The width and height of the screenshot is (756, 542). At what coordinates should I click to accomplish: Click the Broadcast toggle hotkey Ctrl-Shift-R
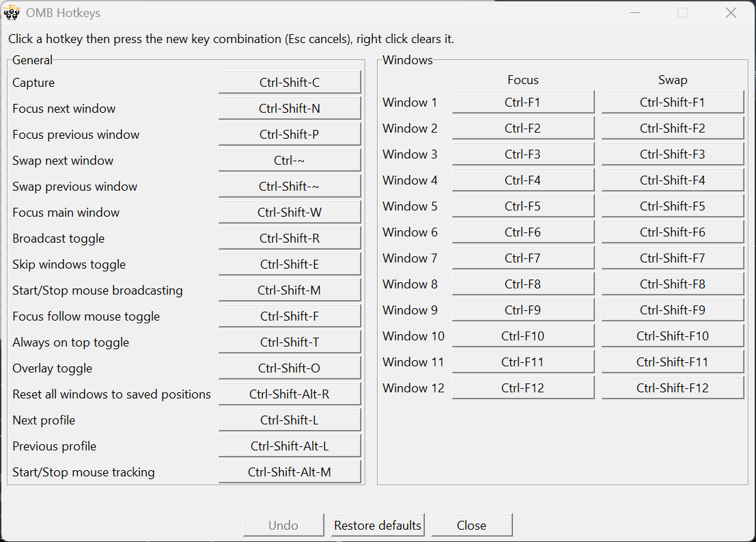click(290, 239)
